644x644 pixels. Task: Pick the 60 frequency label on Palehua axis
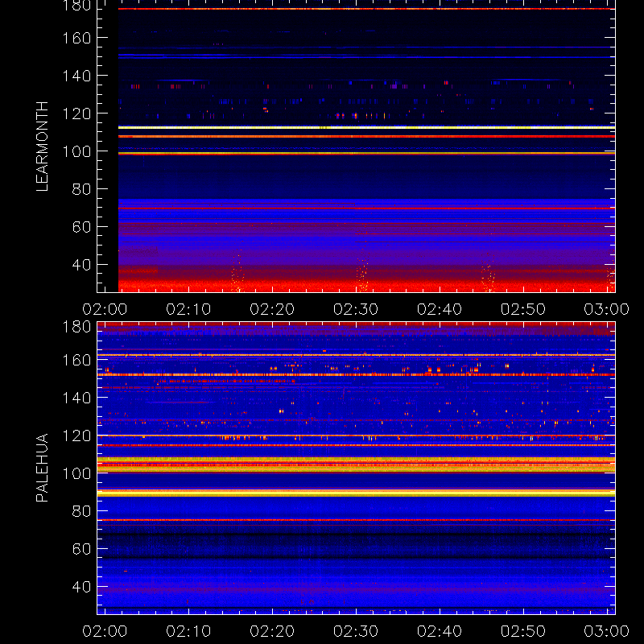click(x=82, y=549)
